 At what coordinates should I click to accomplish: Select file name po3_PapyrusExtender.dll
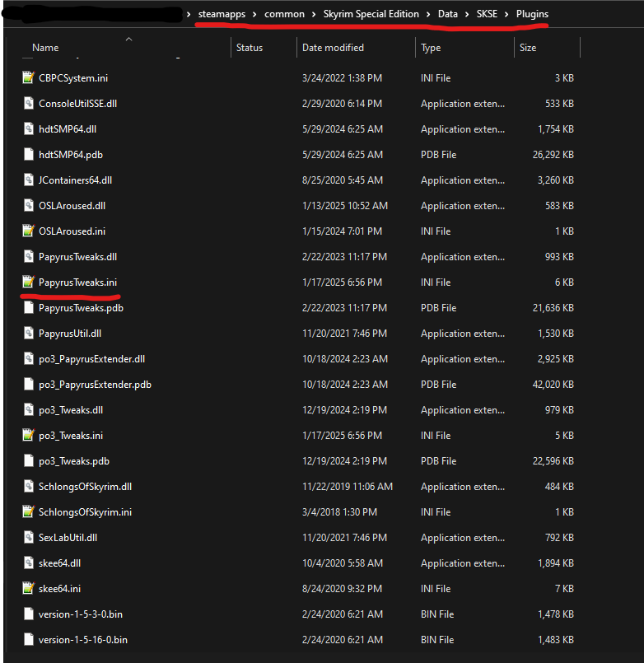(91, 358)
